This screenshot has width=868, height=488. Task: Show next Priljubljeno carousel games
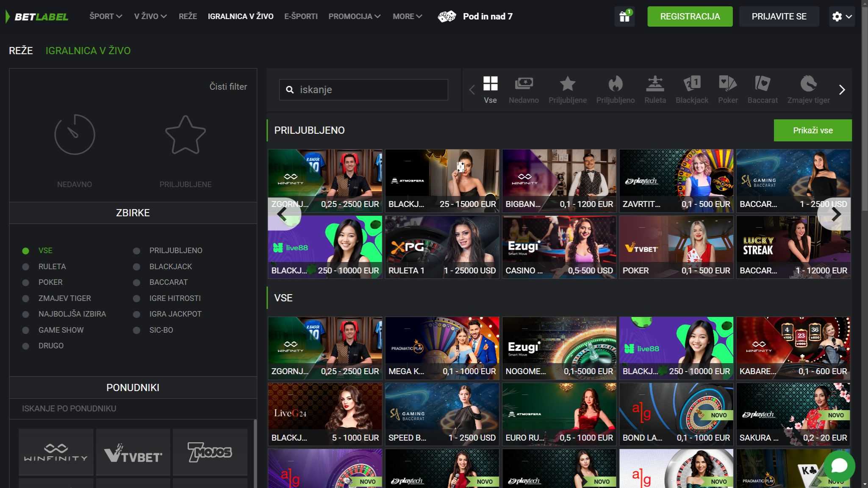[x=834, y=214]
